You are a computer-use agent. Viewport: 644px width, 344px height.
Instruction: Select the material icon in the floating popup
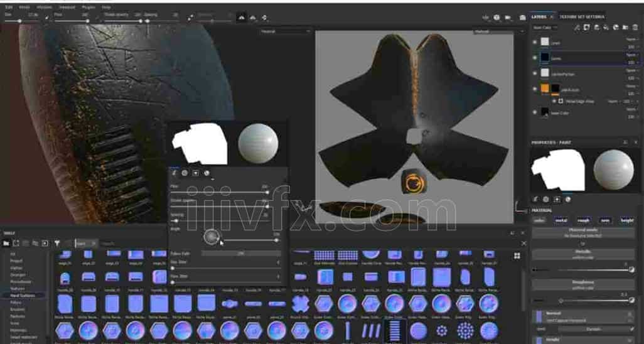[207, 173]
